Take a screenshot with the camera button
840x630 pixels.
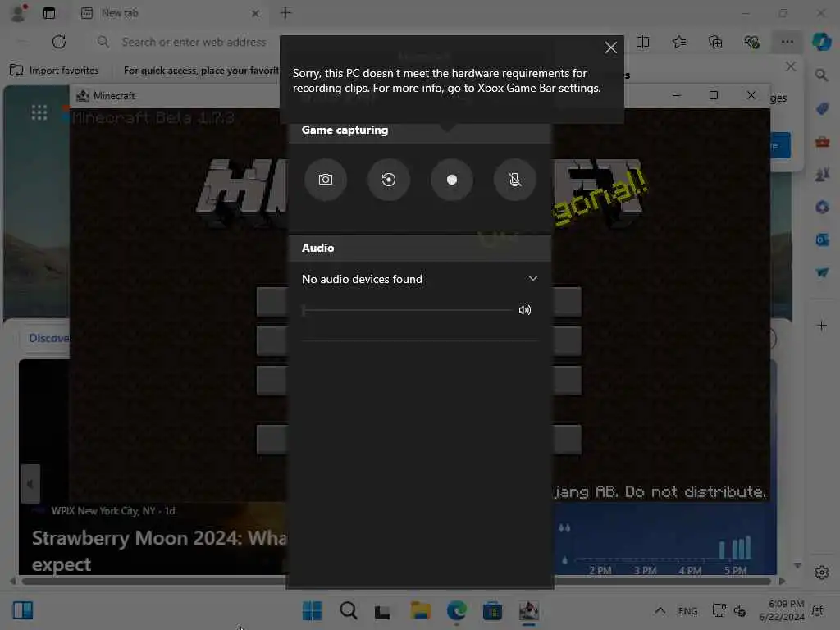[x=325, y=180]
